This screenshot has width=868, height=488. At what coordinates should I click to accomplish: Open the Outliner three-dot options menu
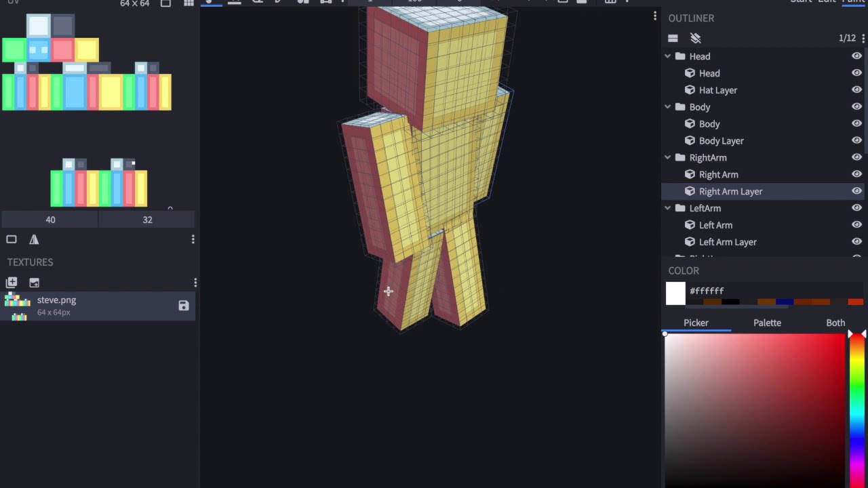click(863, 38)
